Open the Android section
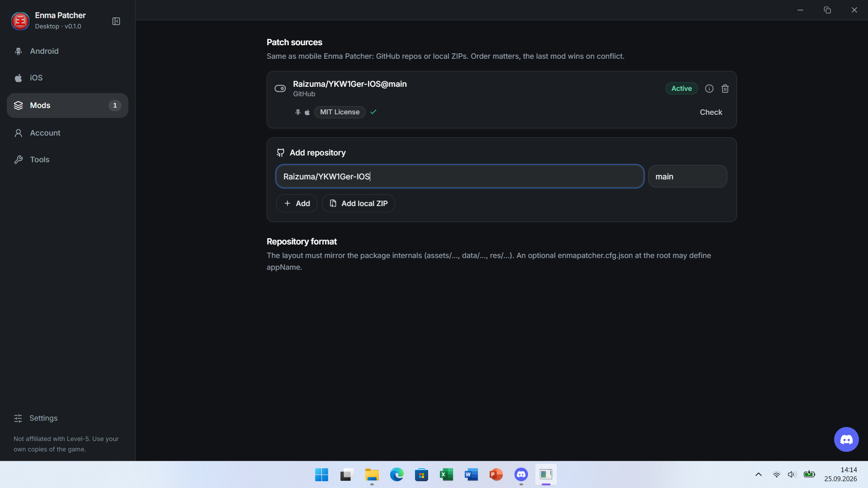 point(67,51)
